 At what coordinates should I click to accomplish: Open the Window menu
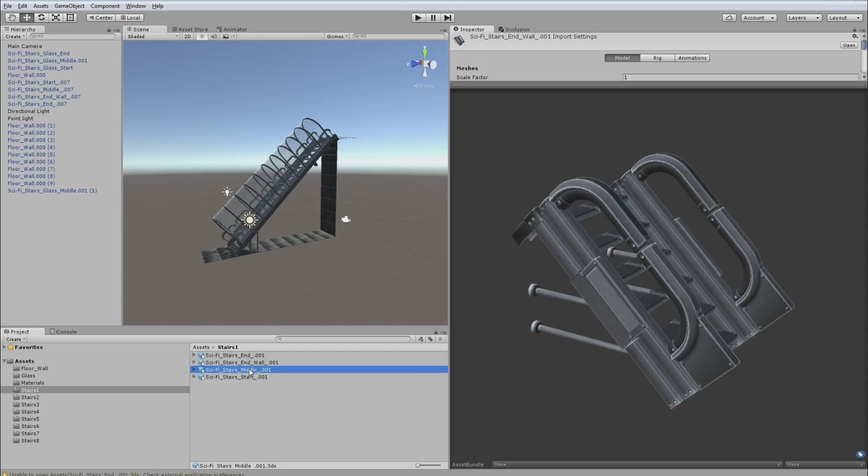point(135,6)
